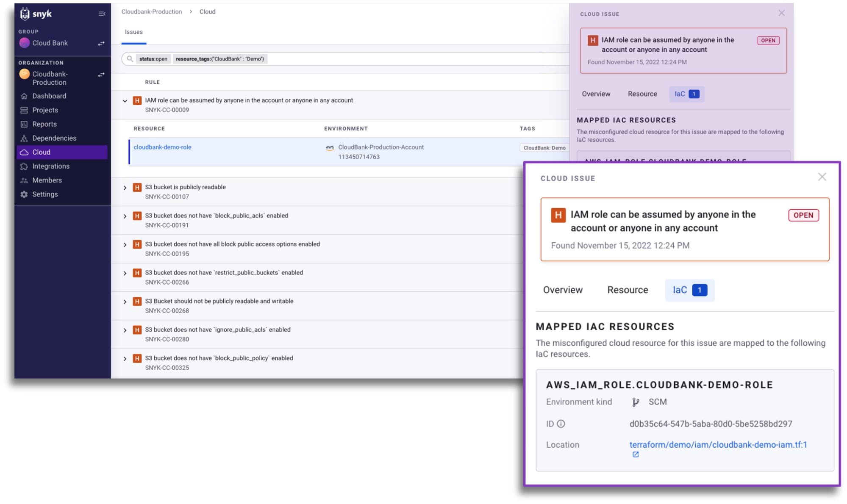847x504 pixels.
Task: Close the Cloud Issue panel
Action: click(x=822, y=177)
